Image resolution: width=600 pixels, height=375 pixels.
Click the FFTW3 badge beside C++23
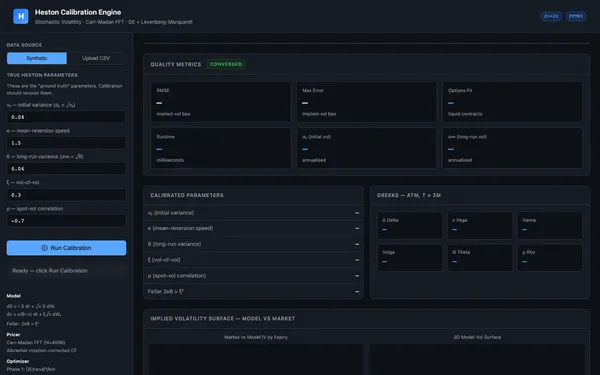[x=576, y=16]
